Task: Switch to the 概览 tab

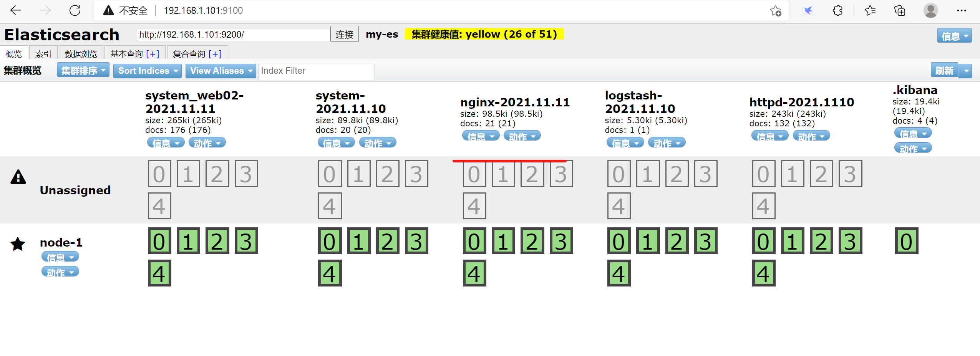Action: pyautogui.click(x=14, y=53)
